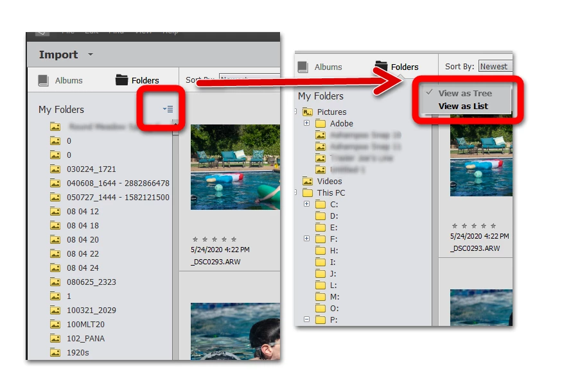
Task: Select the folder named 1
Action: [x=69, y=296]
